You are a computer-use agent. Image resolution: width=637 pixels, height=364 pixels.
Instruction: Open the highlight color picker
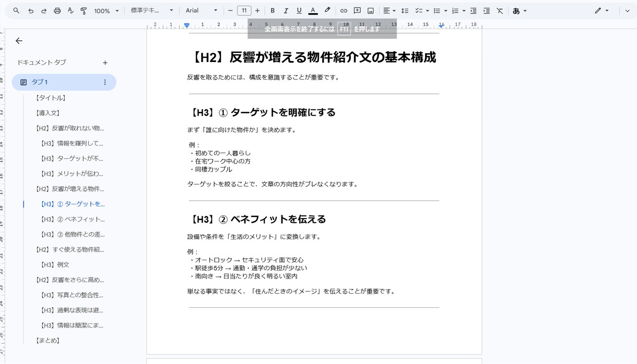coord(327,10)
